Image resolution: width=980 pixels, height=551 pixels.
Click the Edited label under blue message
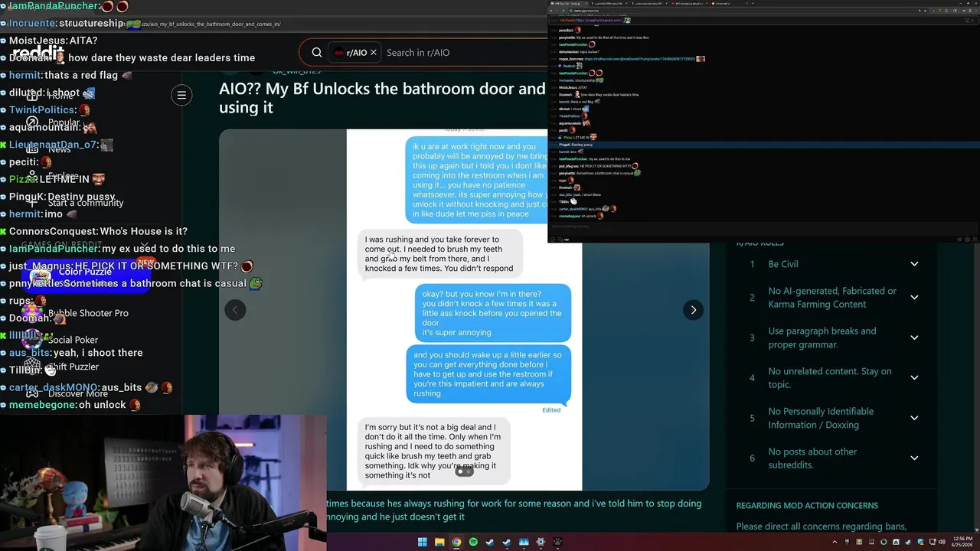pyautogui.click(x=551, y=410)
